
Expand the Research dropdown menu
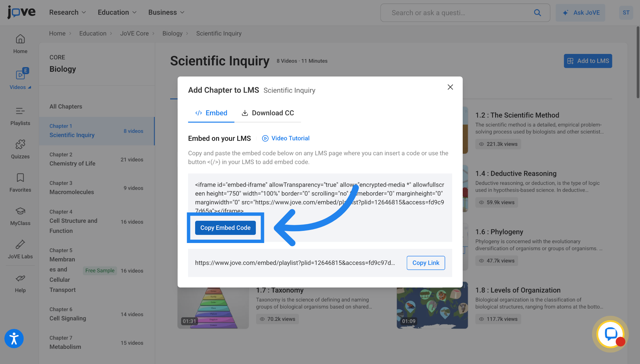(67, 12)
